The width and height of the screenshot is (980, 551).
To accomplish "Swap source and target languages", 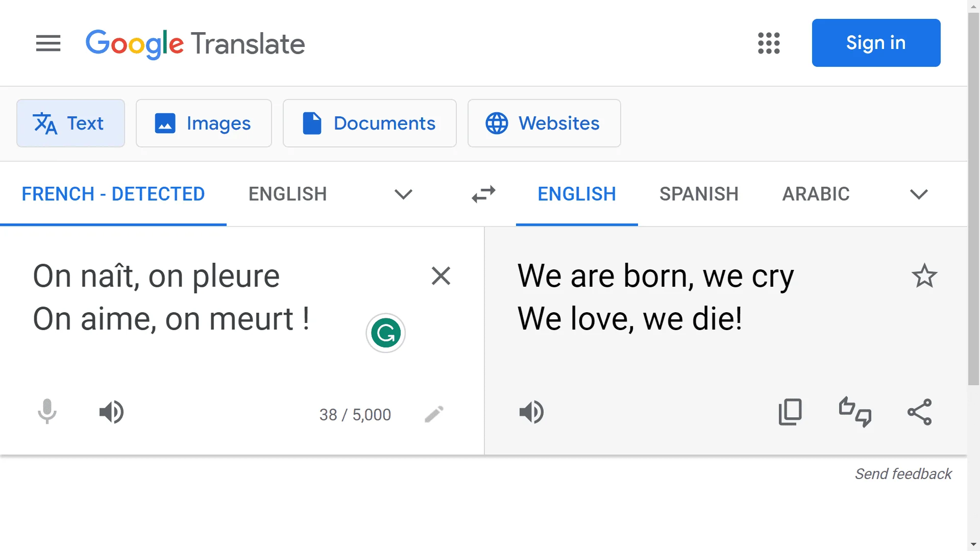I will (x=483, y=194).
